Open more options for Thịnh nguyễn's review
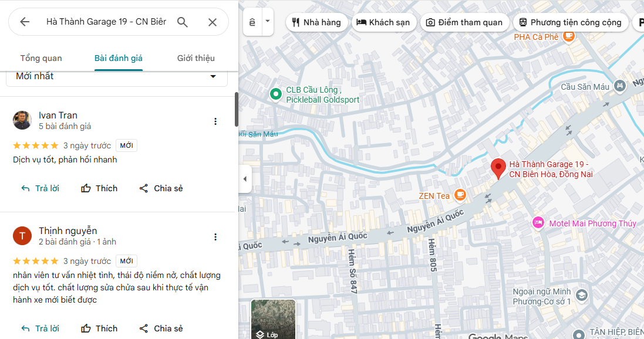The width and height of the screenshot is (644, 339). click(x=215, y=237)
